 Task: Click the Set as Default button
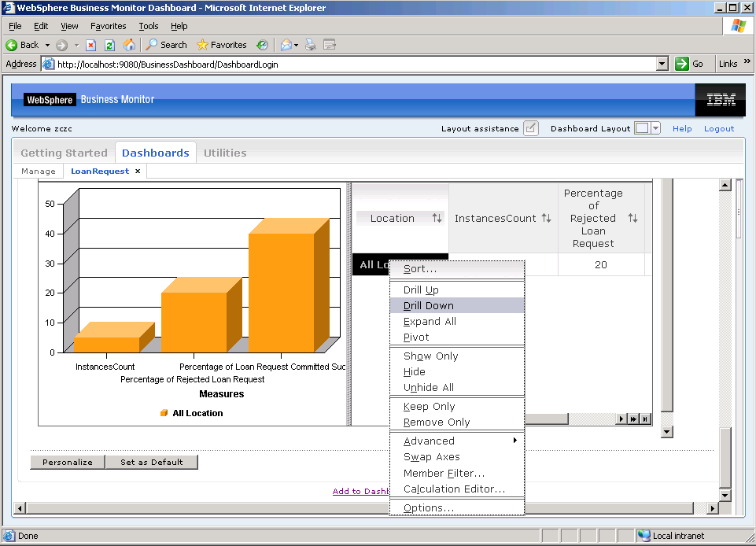coord(151,462)
